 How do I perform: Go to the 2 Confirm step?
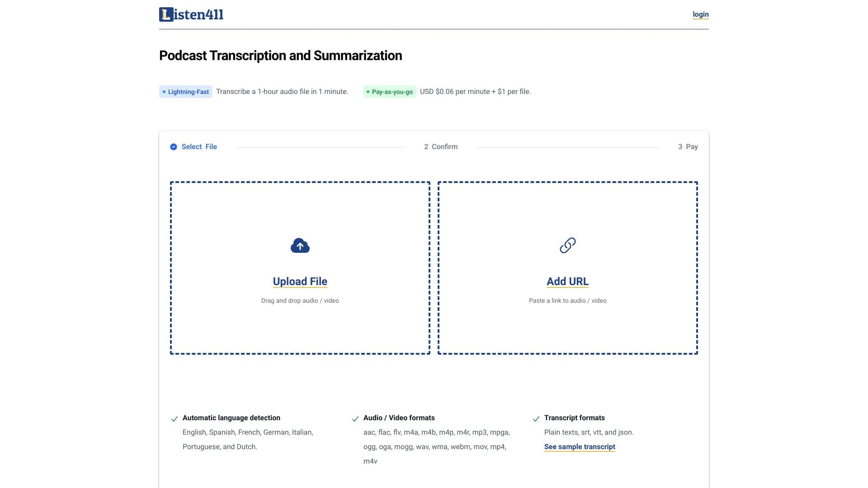point(441,147)
